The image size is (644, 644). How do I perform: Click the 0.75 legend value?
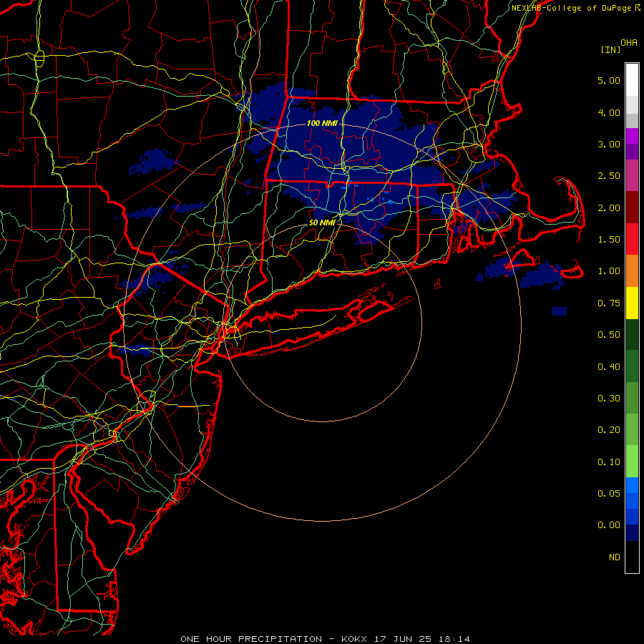609,303
